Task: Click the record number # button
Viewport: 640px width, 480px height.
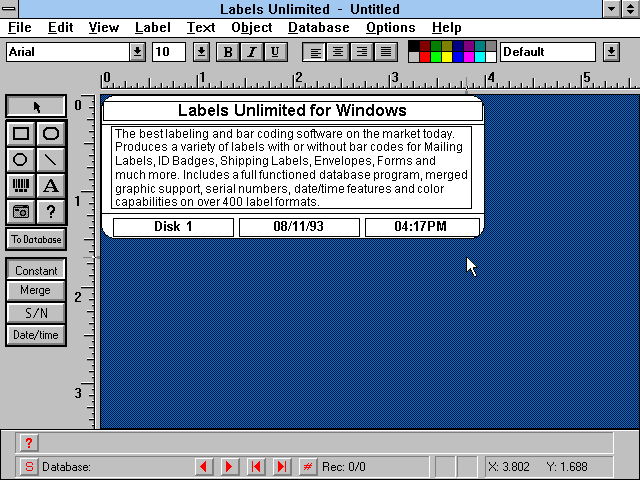Action: (x=308, y=467)
